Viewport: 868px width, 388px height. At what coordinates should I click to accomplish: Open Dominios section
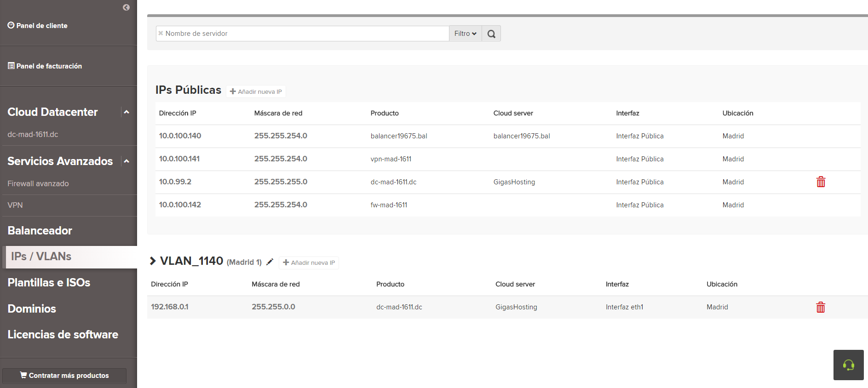pyautogui.click(x=32, y=308)
